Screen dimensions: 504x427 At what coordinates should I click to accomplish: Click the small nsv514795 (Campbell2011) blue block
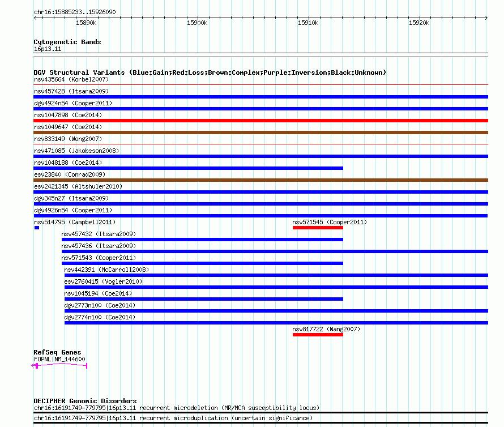(37, 228)
